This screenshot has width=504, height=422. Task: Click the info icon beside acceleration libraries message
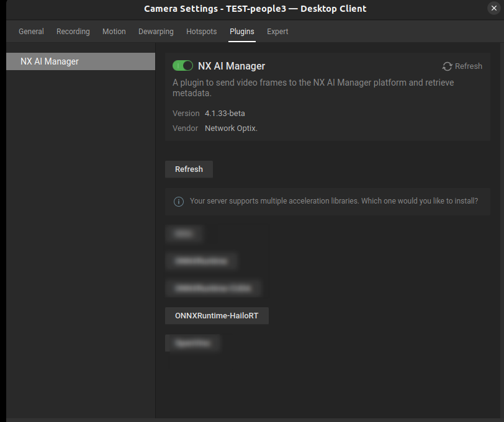179,201
